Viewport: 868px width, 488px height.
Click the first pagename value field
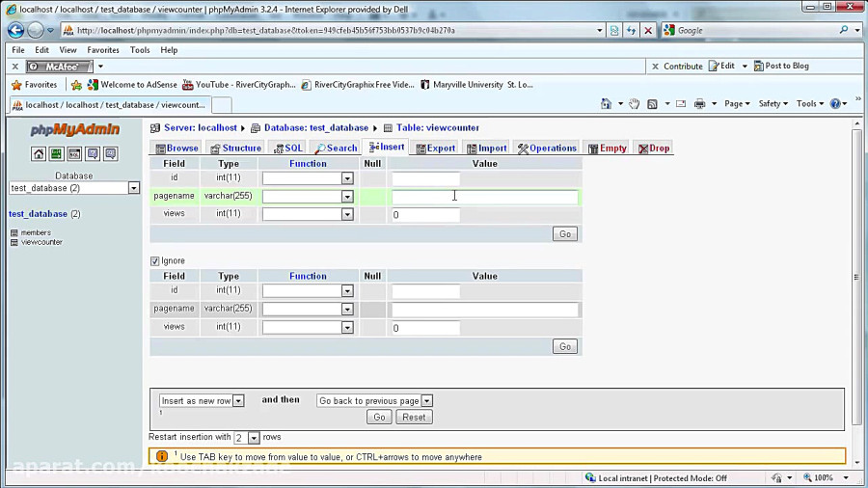[x=485, y=197]
